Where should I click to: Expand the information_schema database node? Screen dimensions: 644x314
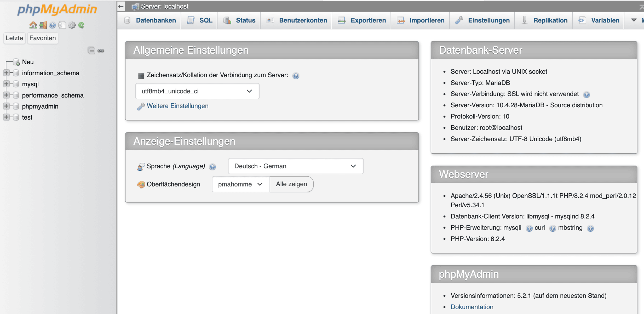[x=6, y=73]
